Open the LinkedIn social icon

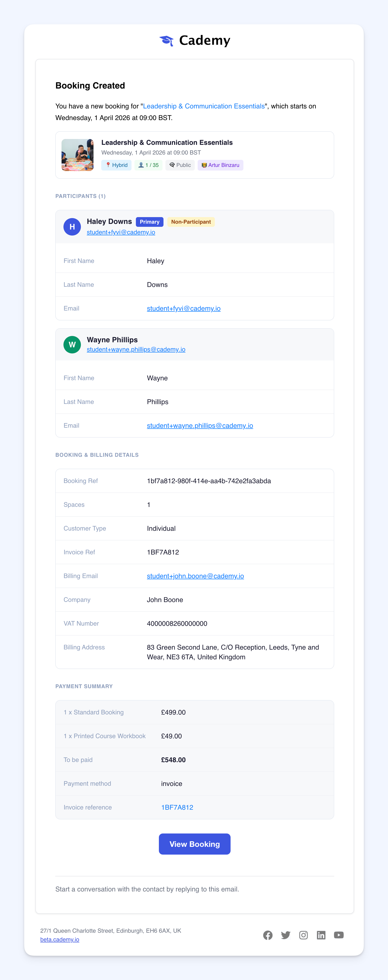pos(321,935)
